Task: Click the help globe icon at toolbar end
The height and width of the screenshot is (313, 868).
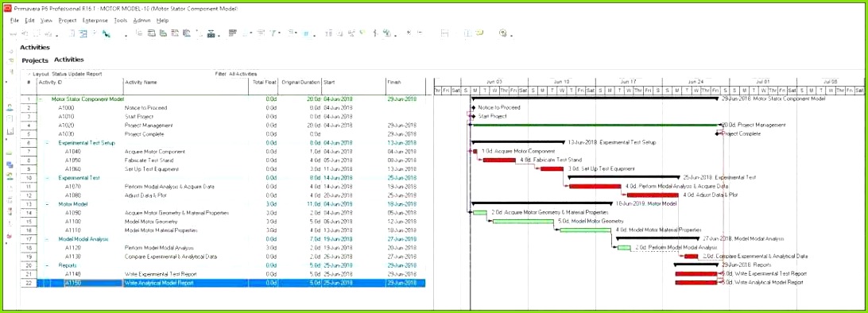Action: (502, 33)
